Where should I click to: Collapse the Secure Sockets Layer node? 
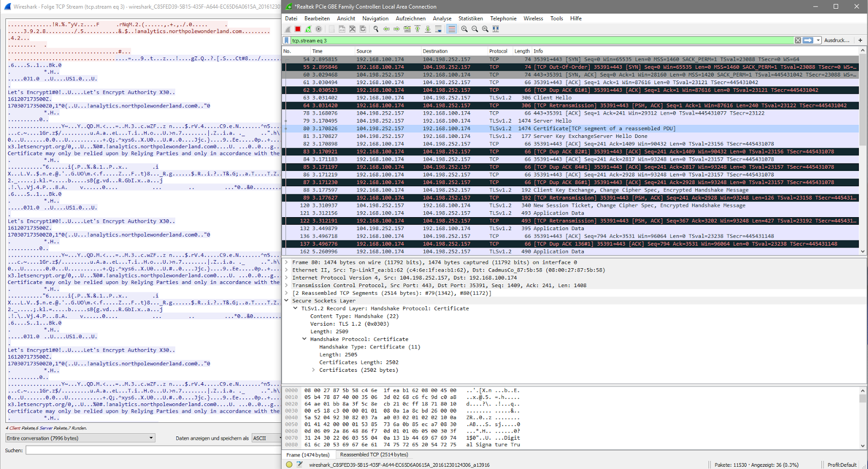click(286, 301)
